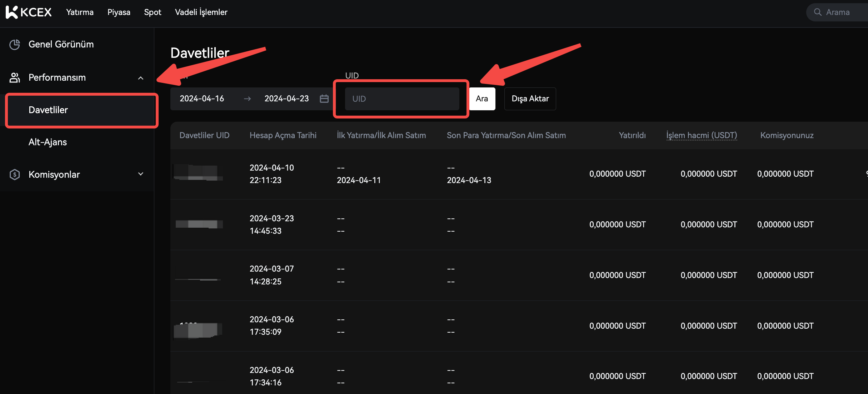This screenshot has width=868, height=394.
Task: Expand the Komisyonlar section chevron
Action: (141, 174)
